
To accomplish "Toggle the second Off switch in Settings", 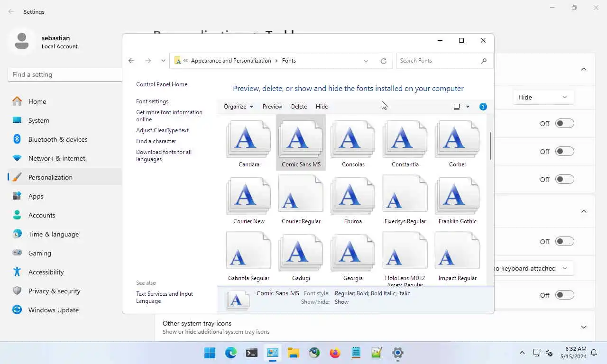I will click(x=565, y=151).
